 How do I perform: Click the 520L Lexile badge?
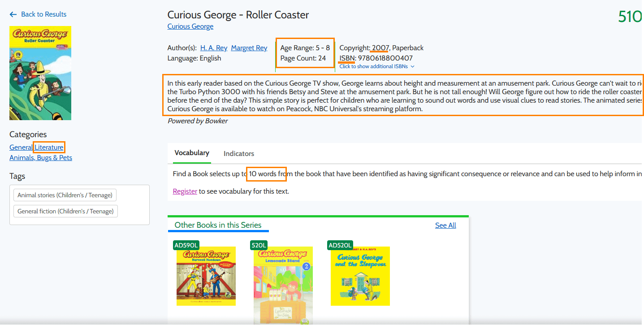(x=259, y=245)
